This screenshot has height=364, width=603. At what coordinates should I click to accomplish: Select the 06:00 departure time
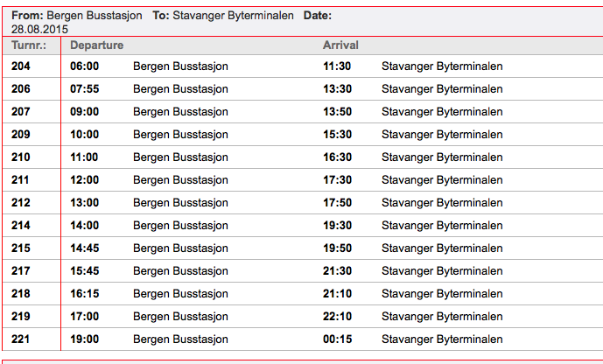(85, 66)
